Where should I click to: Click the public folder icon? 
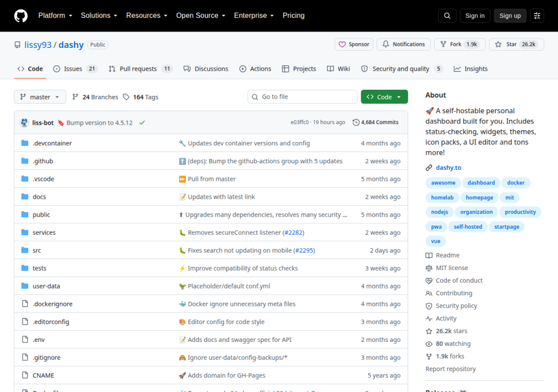[x=25, y=215]
